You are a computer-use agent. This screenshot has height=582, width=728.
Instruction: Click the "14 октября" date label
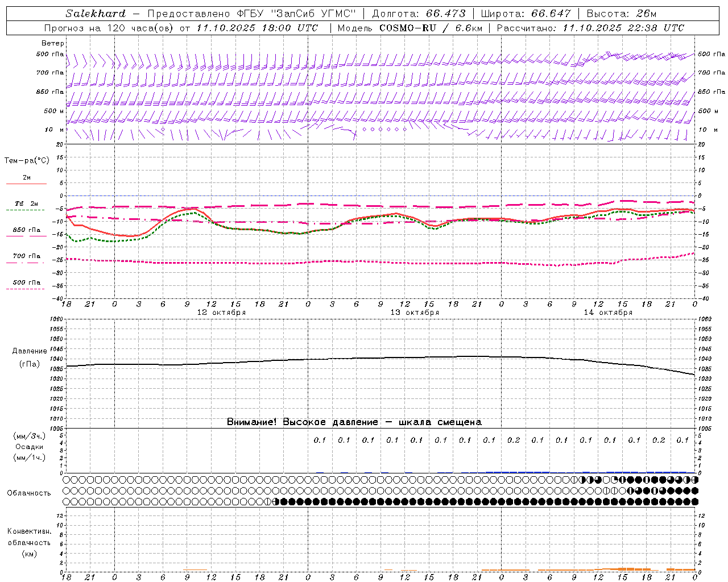point(608,313)
